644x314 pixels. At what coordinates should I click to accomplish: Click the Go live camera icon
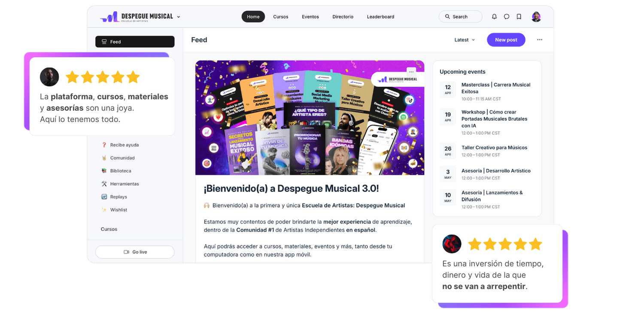click(126, 252)
